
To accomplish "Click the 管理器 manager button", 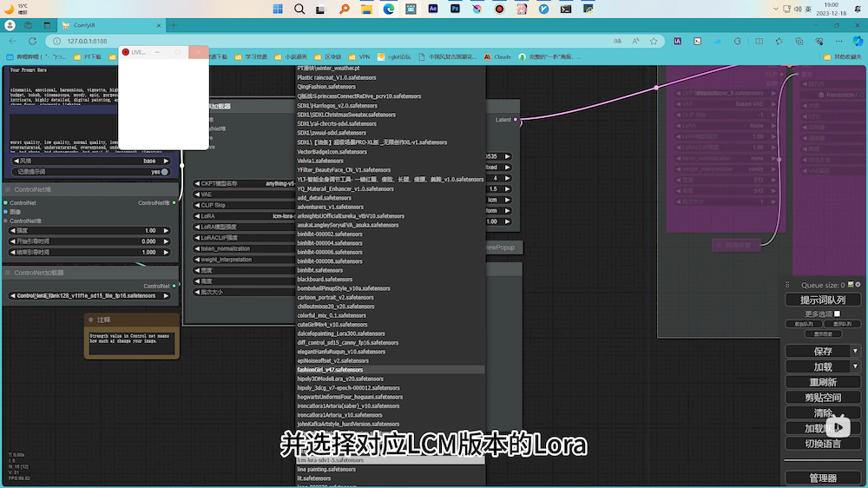I will tap(822, 478).
